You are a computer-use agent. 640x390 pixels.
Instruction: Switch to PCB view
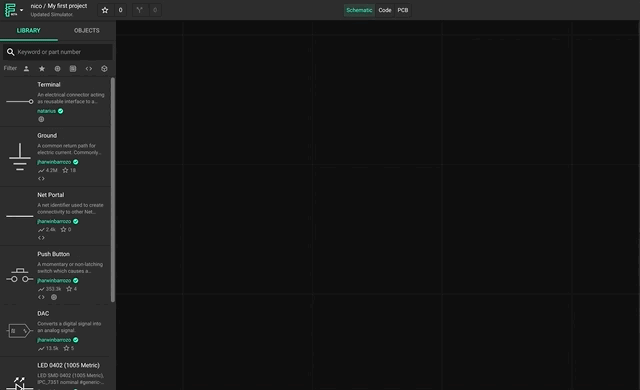tap(403, 10)
